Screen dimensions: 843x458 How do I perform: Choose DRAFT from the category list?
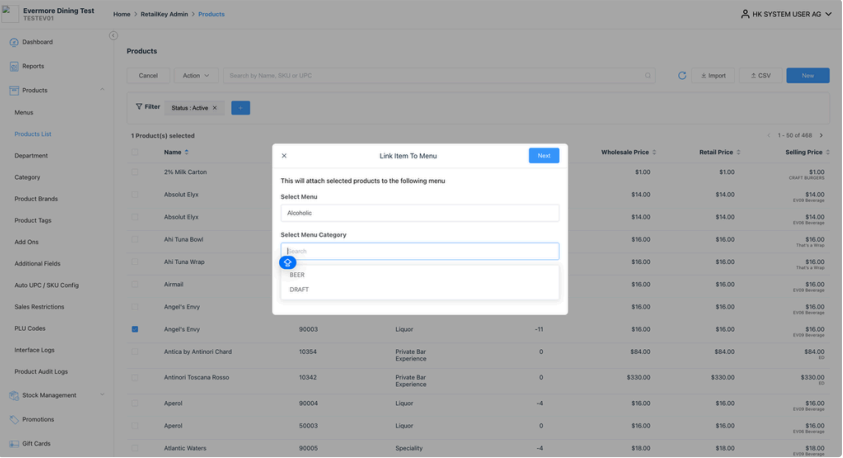pyautogui.click(x=299, y=290)
